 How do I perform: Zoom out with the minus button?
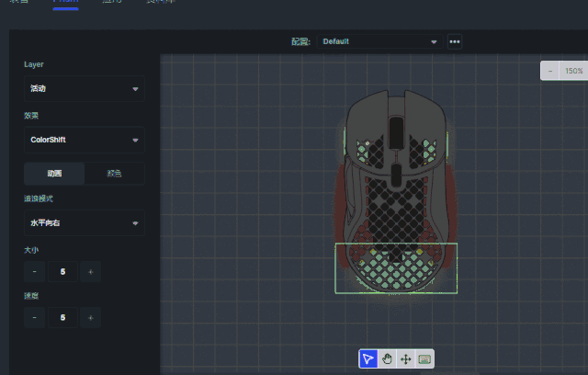550,71
